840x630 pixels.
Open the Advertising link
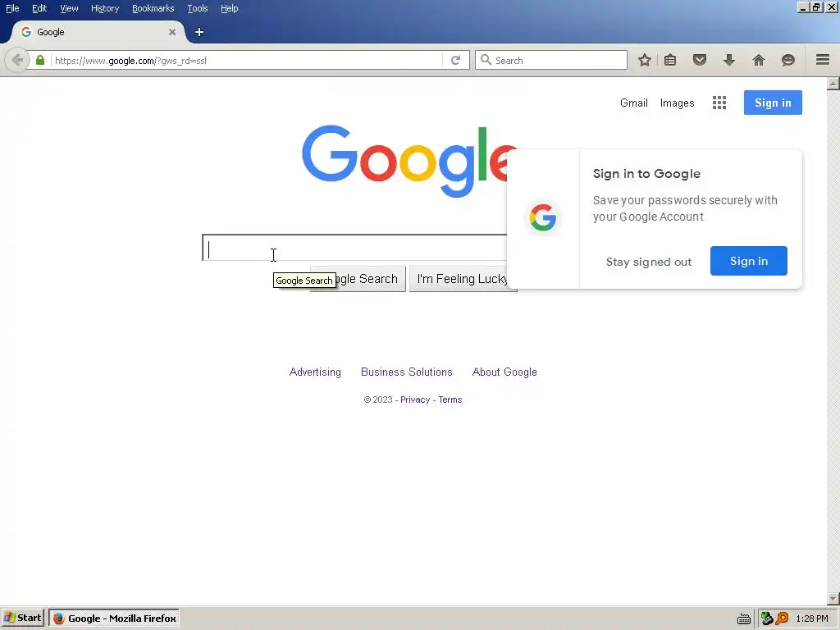click(315, 372)
